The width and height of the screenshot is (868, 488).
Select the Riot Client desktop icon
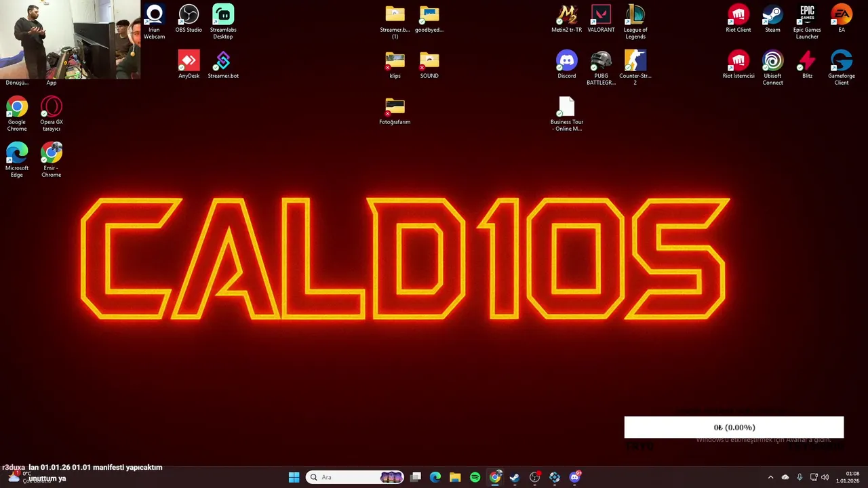tap(738, 19)
